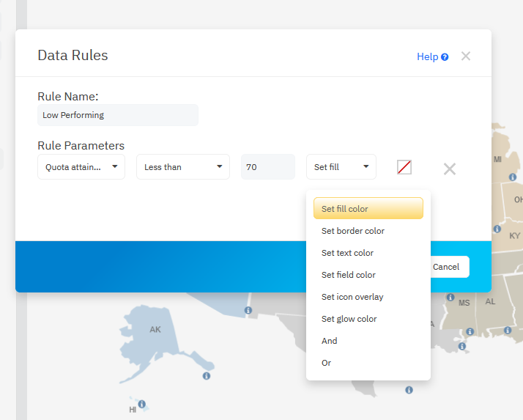Click the info icon near Michigan
The height and width of the screenshot is (420, 523).
[x=513, y=177]
